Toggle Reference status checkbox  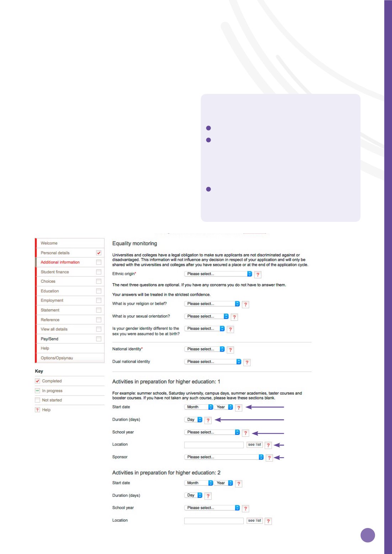pyautogui.click(x=99, y=320)
